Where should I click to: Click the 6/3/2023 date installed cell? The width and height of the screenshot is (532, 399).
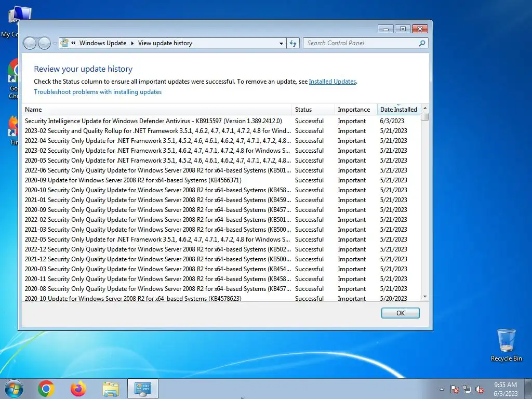click(392, 121)
